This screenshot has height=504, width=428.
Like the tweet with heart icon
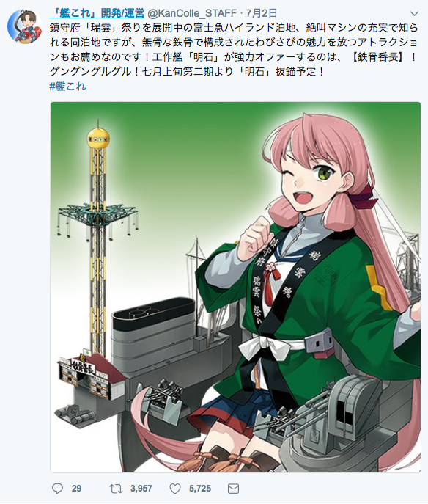pyautogui.click(x=175, y=489)
